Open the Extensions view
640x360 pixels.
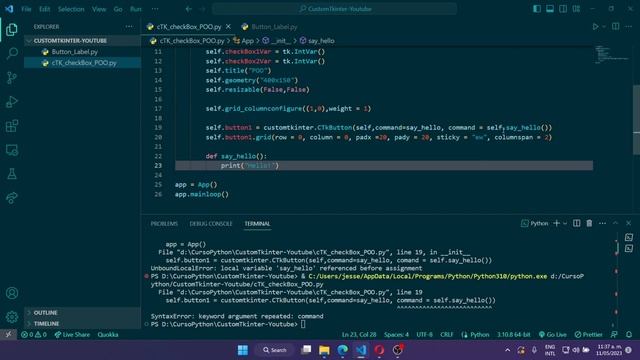pos(12,126)
